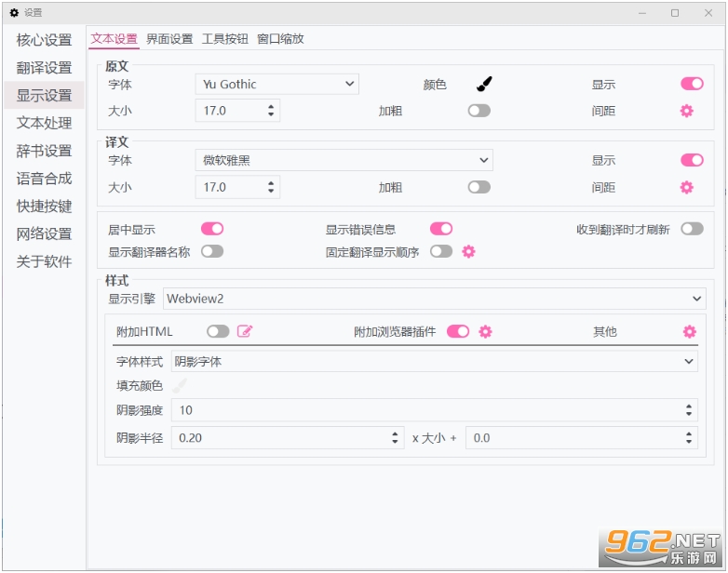Disable 附加浏览器插件 switch
Screen dimensions: 728x573
pyautogui.click(x=458, y=331)
